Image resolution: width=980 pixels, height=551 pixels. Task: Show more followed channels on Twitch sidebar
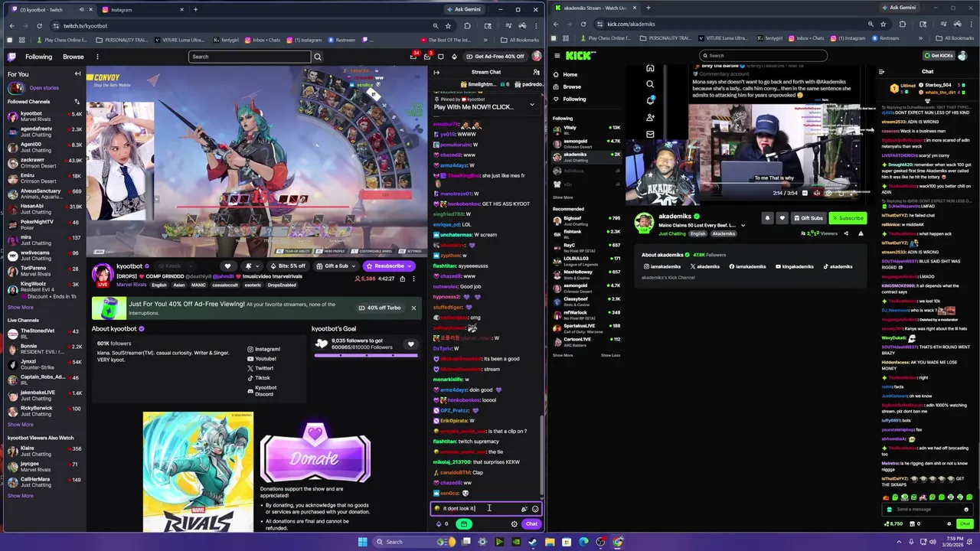[x=21, y=307]
